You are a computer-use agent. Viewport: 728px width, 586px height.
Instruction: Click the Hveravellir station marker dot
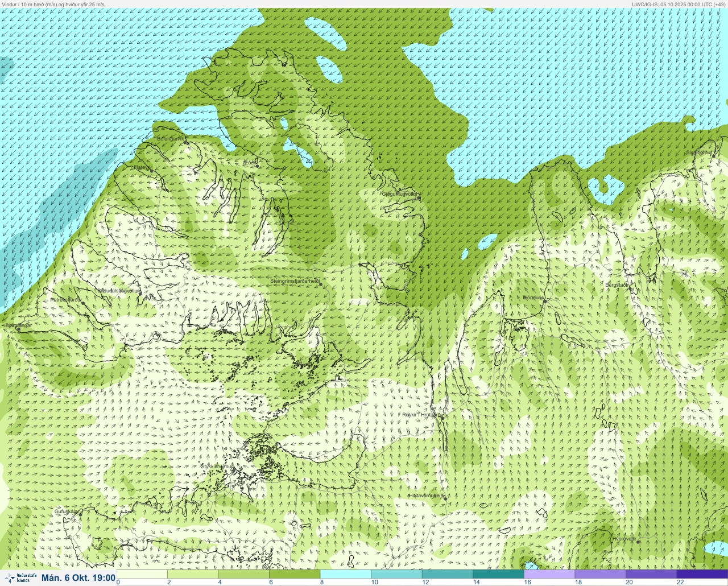pyautogui.click(x=638, y=542)
